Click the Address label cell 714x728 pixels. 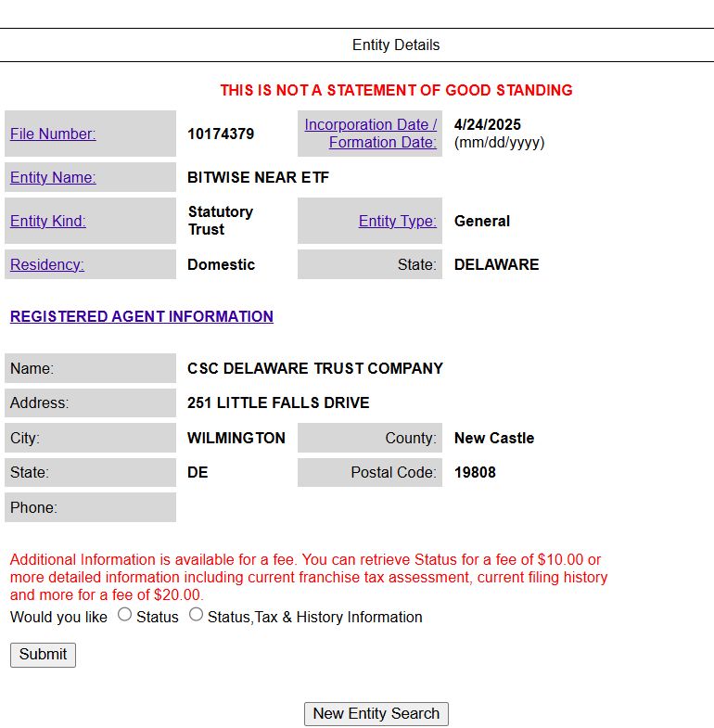[x=91, y=403]
